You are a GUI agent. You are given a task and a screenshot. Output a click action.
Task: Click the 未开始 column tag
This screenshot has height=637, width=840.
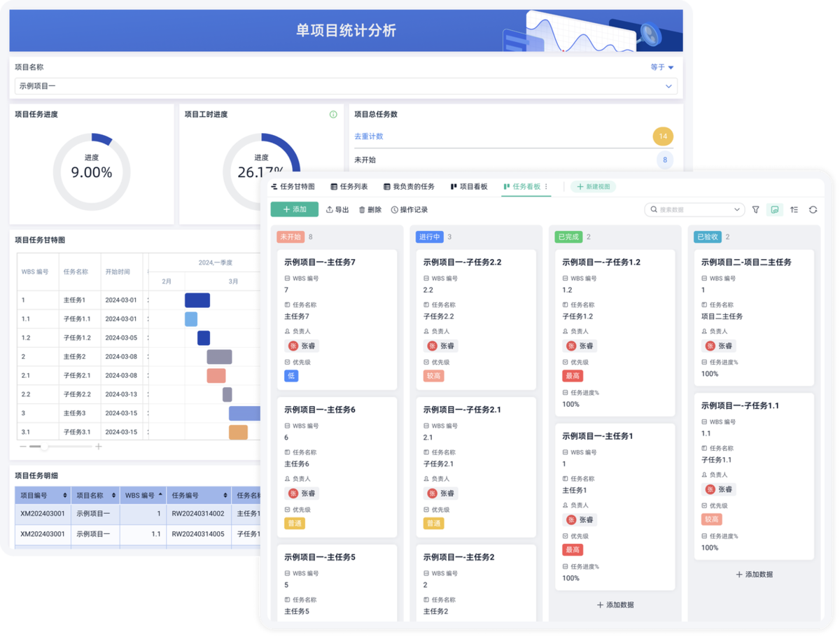[290, 237]
